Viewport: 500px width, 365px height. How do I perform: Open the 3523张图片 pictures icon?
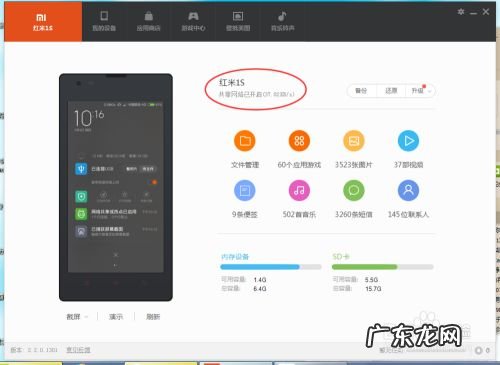(354, 141)
